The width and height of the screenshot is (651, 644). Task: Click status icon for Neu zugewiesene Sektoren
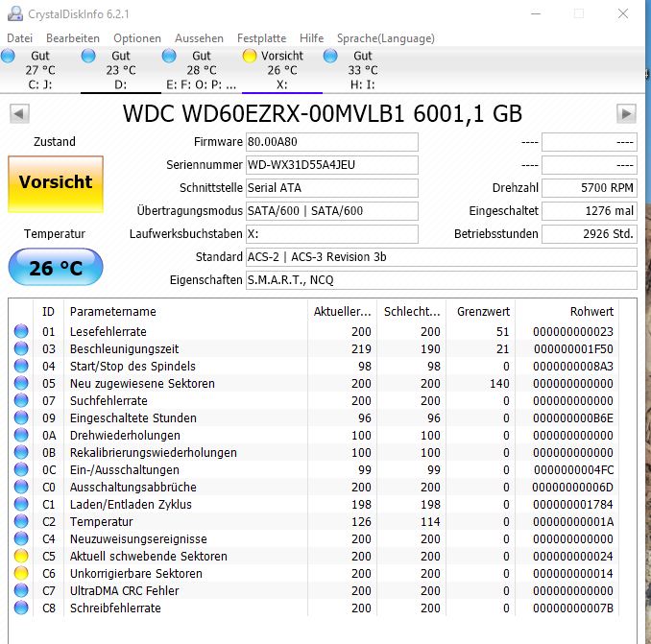click(x=21, y=383)
